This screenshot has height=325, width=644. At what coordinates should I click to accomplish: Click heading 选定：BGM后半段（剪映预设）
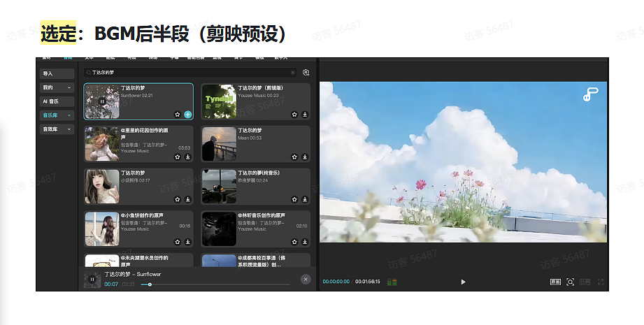(x=163, y=34)
